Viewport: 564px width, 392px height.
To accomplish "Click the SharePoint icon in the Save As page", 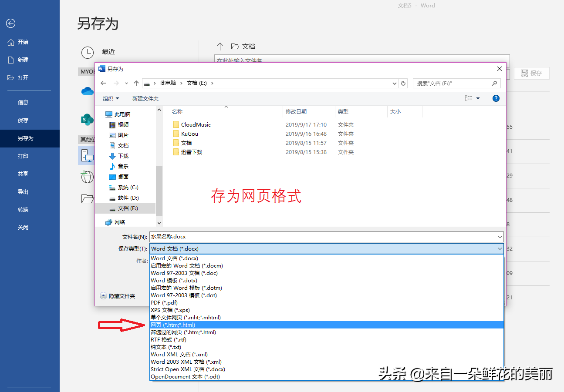I will pyautogui.click(x=88, y=119).
